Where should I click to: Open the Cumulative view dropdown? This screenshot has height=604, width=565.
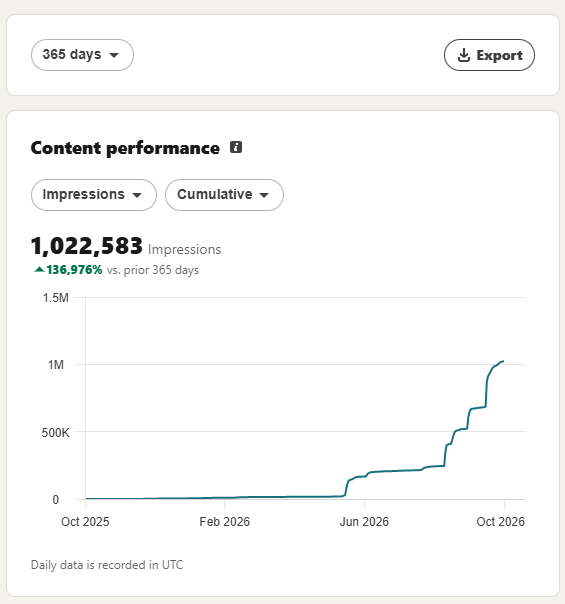tap(224, 195)
